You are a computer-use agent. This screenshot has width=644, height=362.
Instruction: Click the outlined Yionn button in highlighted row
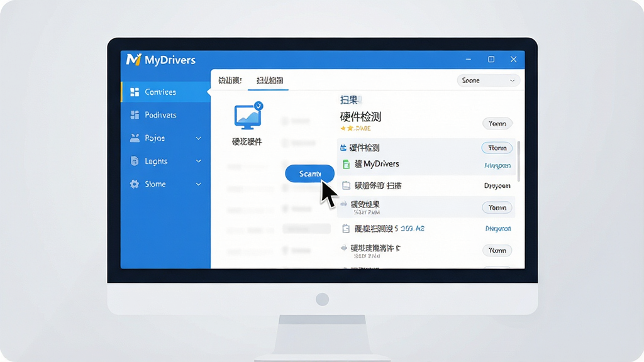click(x=497, y=148)
